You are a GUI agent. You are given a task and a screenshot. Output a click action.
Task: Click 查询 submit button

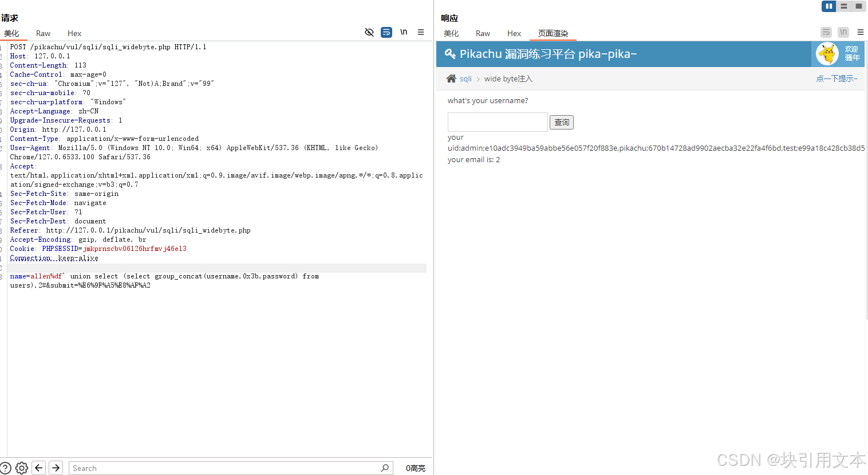562,122
